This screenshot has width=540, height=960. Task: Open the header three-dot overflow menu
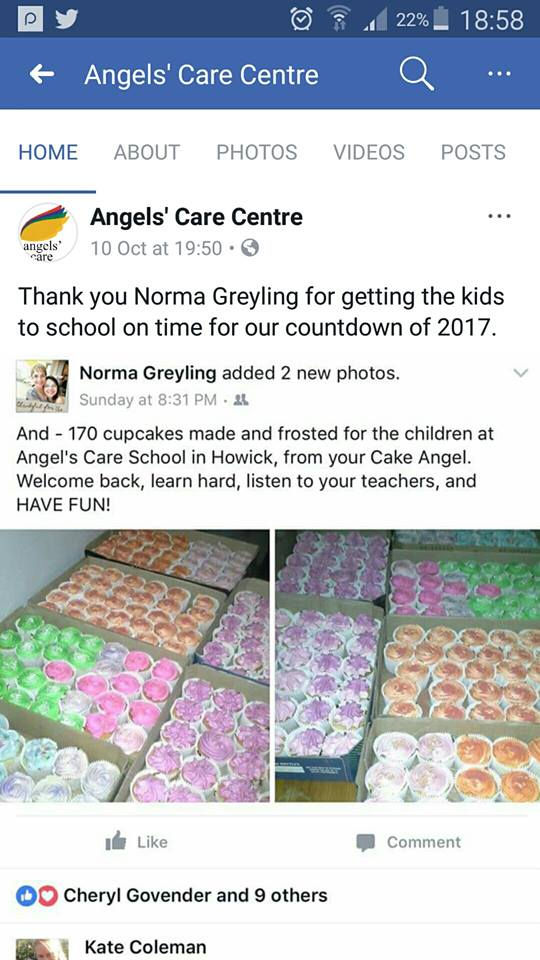(x=499, y=73)
